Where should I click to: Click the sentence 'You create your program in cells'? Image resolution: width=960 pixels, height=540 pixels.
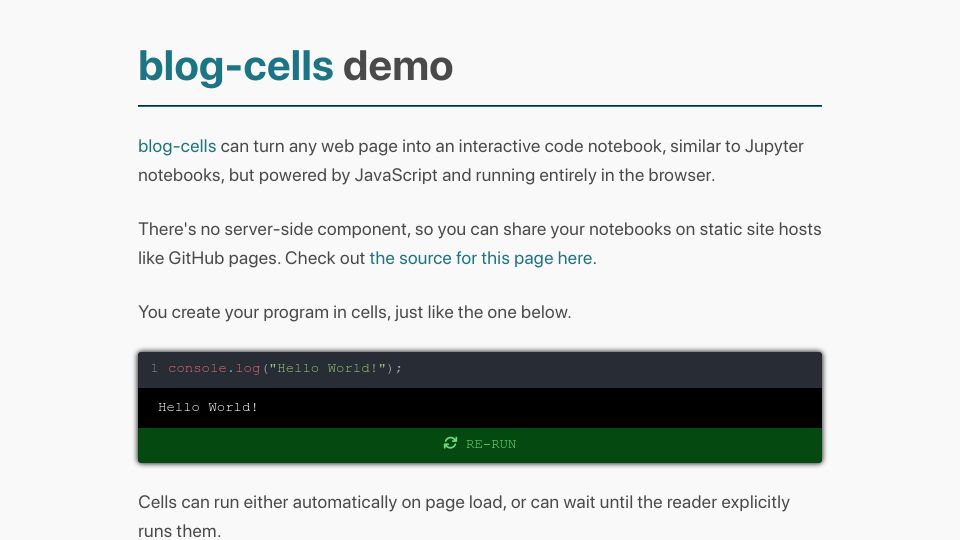(354, 312)
